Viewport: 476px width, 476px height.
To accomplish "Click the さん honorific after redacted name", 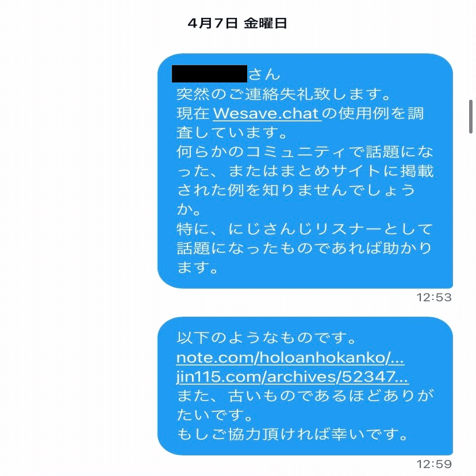I will click(x=264, y=74).
